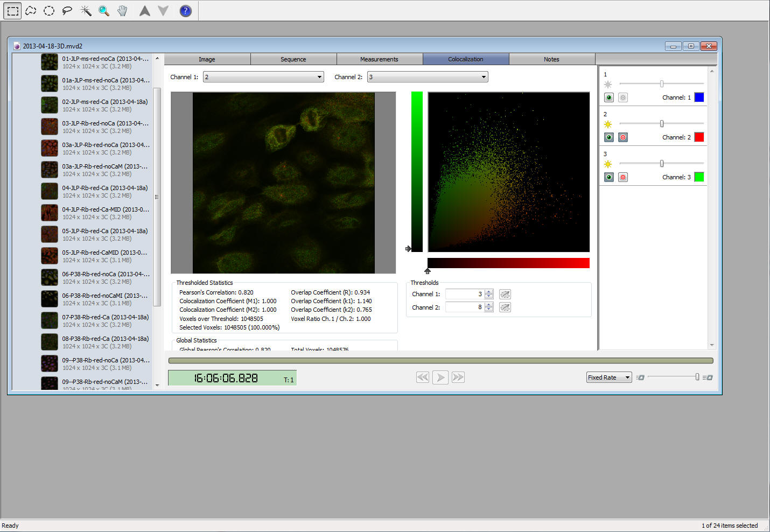Toggle visibility eye for channel 1

(x=609, y=97)
